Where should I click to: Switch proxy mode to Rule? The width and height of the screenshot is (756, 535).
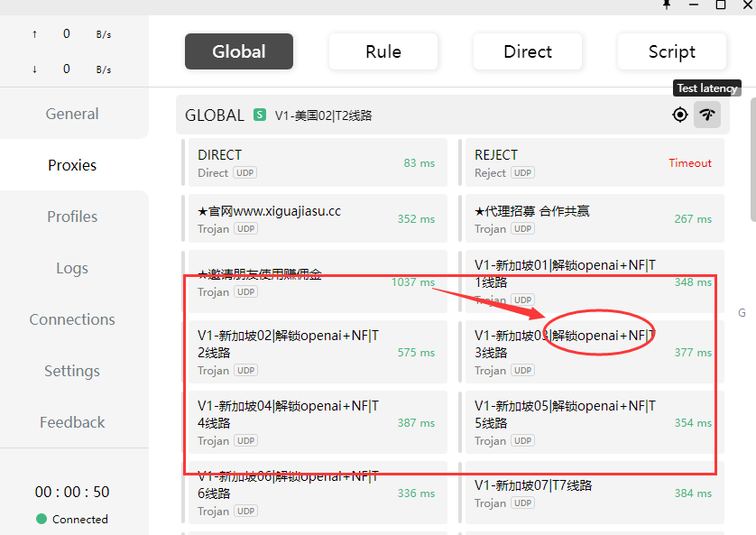[x=383, y=51]
